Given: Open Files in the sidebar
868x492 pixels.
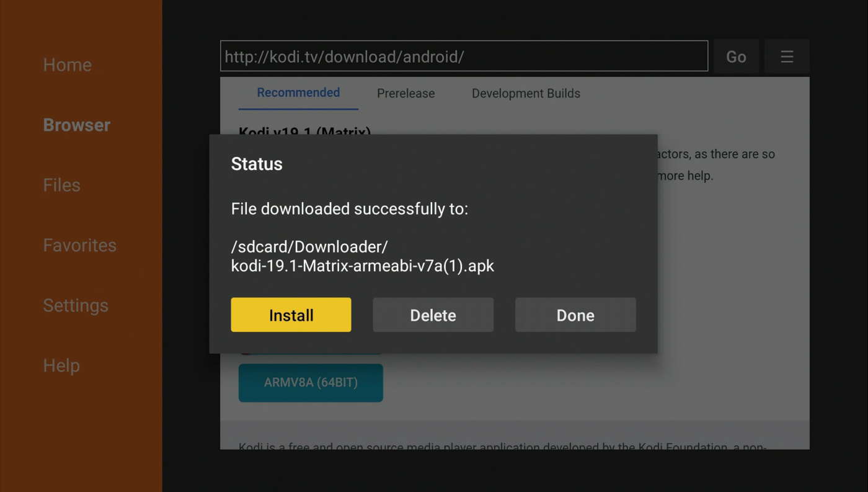Looking at the screenshot, I should 62,185.
